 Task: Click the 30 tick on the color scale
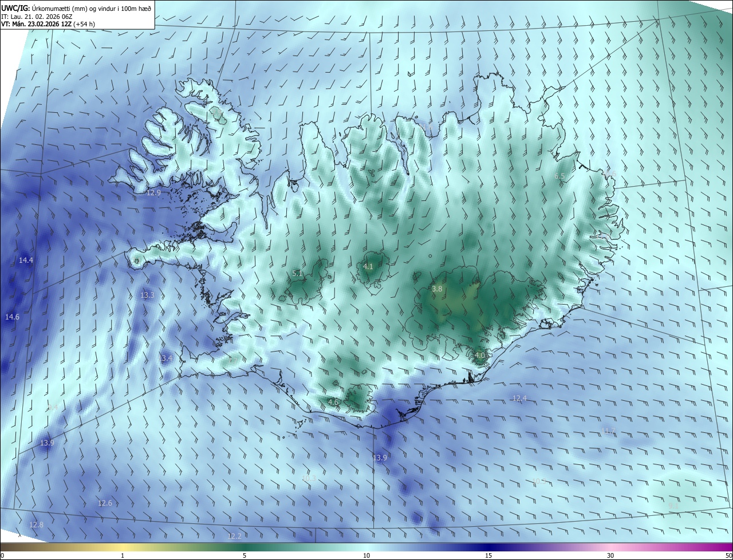tap(610, 555)
